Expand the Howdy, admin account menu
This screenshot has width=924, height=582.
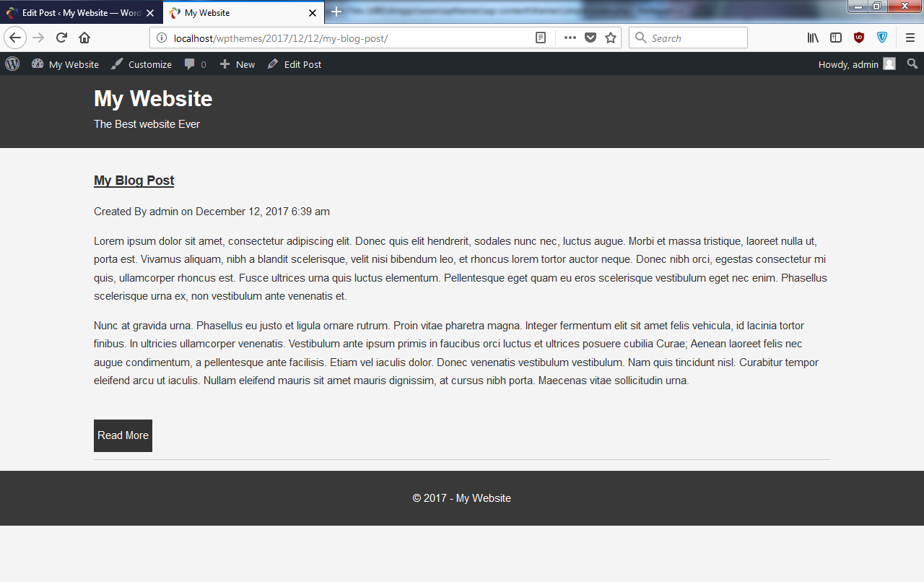point(857,64)
